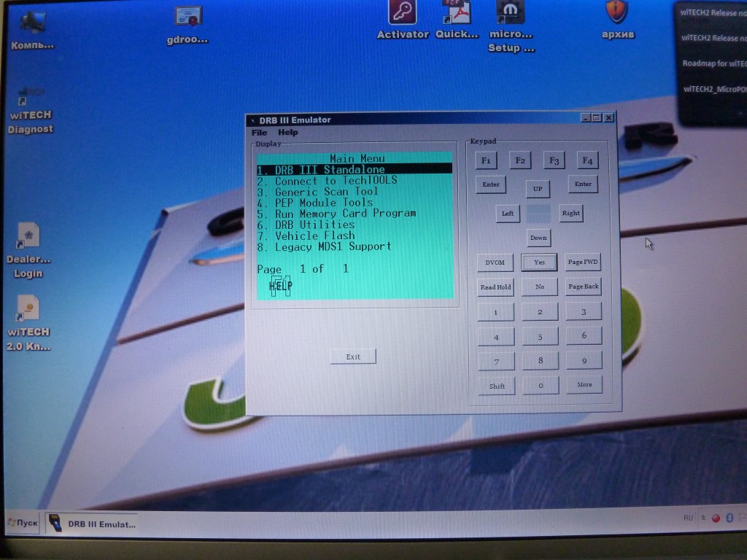The height and width of the screenshot is (560, 747).
Task: Choose "2. Connect to TechTOOLS" line
Action: tap(327, 181)
